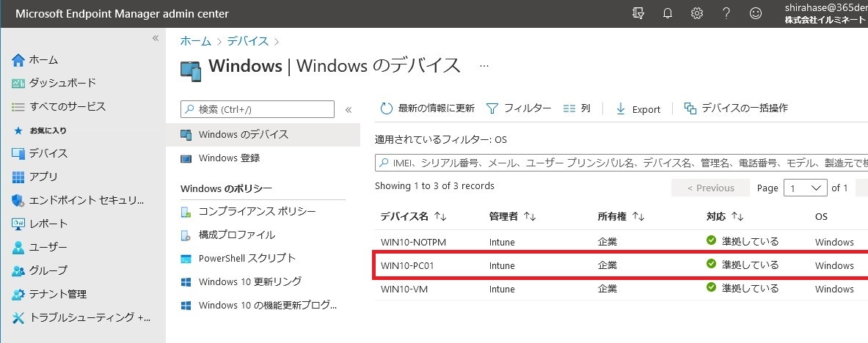Open the notifications bell
The height and width of the screenshot is (343, 868).
(668, 13)
